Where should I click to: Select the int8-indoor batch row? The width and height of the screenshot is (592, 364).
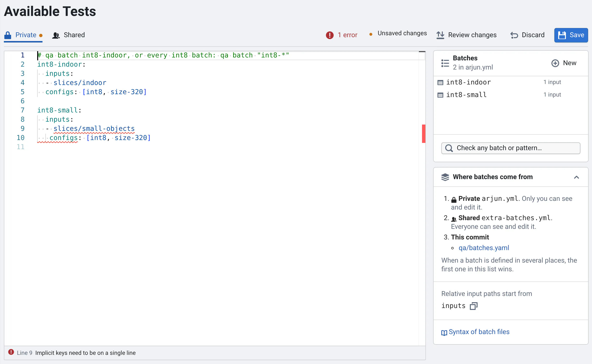[510, 82]
